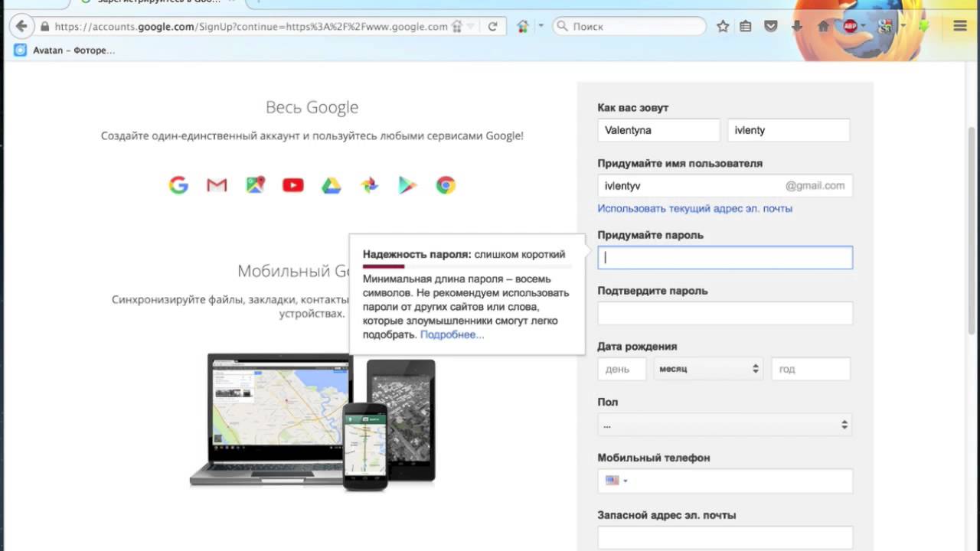
Task: Open the месяц month dropdown
Action: [708, 369]
